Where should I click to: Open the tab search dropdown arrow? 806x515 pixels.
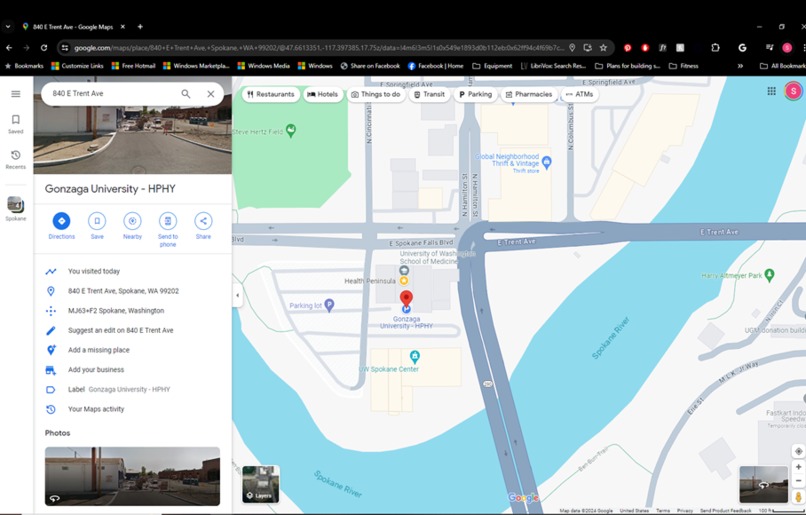[8, 27]
